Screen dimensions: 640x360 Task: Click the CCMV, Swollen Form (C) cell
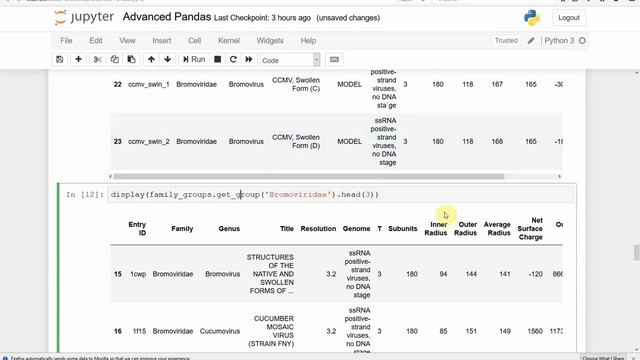(x=296, y=84)
